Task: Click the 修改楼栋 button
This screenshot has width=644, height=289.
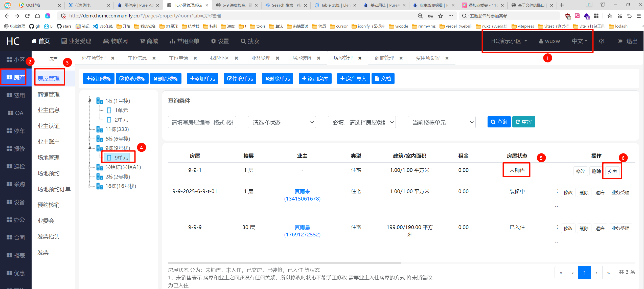Action: point(132,79)
